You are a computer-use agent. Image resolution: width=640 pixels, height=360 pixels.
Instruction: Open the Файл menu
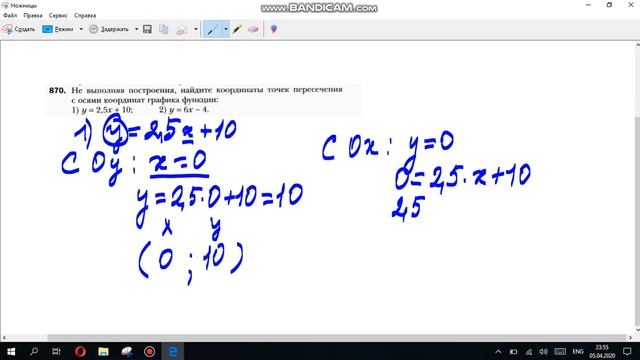(10, 16)
